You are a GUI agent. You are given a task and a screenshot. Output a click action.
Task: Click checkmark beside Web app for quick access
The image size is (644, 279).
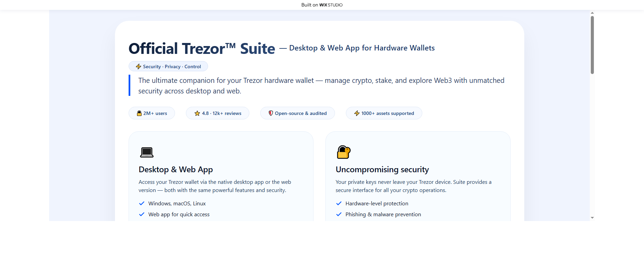tap(142, 214)
